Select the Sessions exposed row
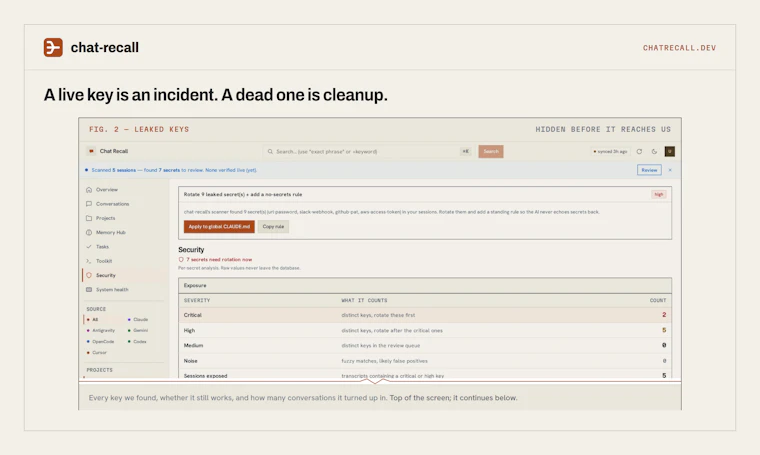 425,376
